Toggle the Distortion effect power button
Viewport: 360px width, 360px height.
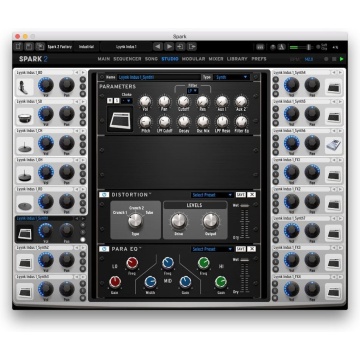(x=104, y=195)
